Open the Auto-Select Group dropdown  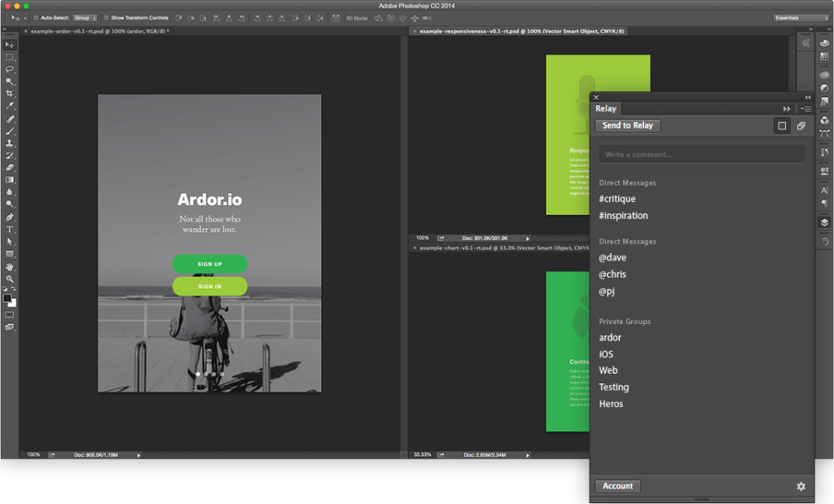[x=85, y=18]
